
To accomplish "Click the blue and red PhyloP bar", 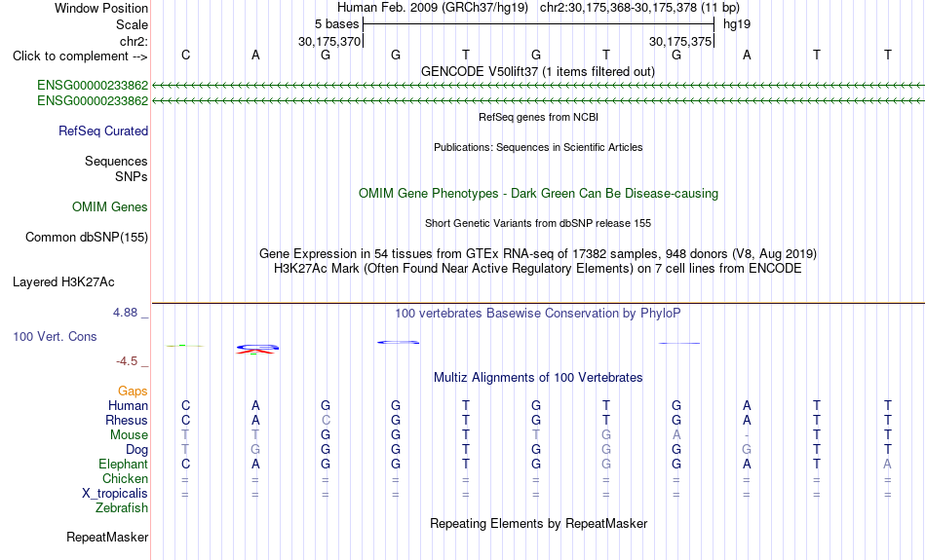I will click(x=257, y=349).
